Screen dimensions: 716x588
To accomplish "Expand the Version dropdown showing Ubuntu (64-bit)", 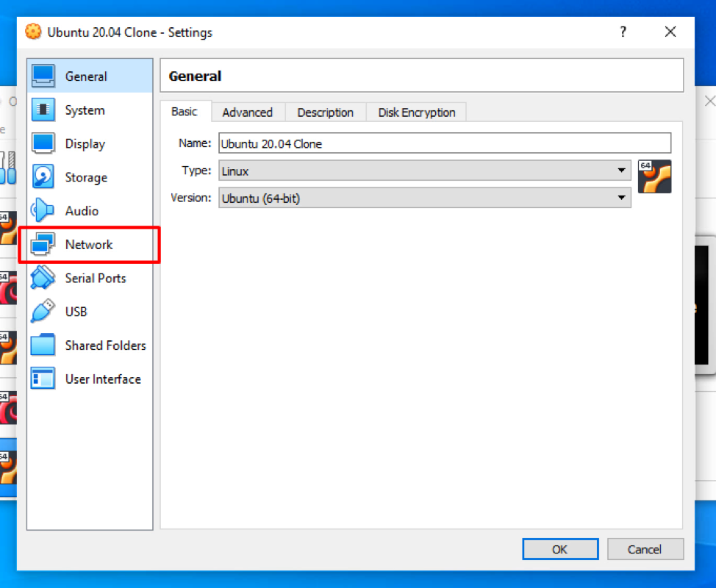I will (425, 198).
